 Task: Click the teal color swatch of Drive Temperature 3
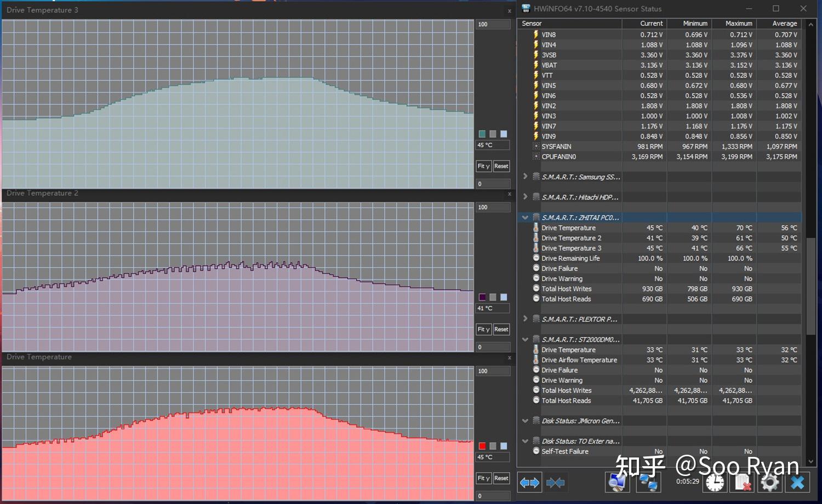pyautogui.click(x=482, y=134)
